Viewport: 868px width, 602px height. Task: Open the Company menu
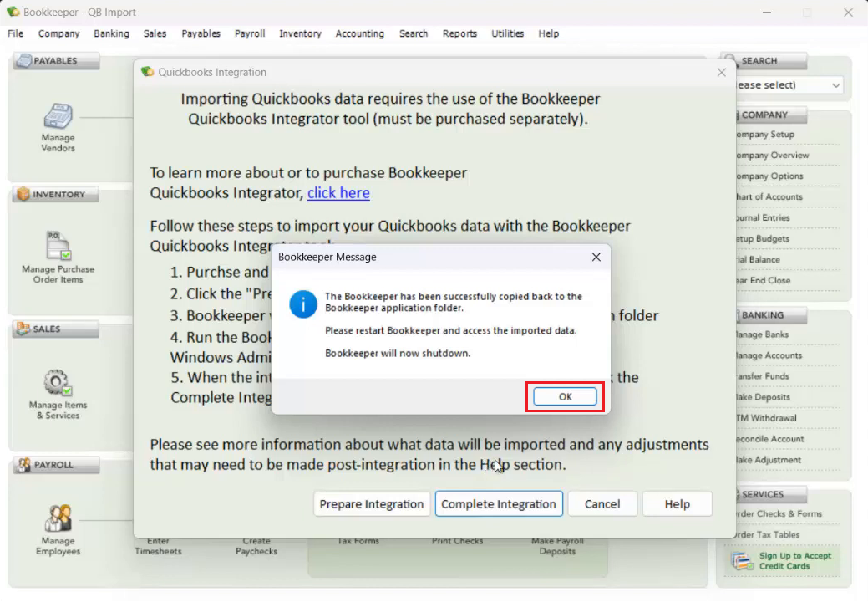point(58,33)
